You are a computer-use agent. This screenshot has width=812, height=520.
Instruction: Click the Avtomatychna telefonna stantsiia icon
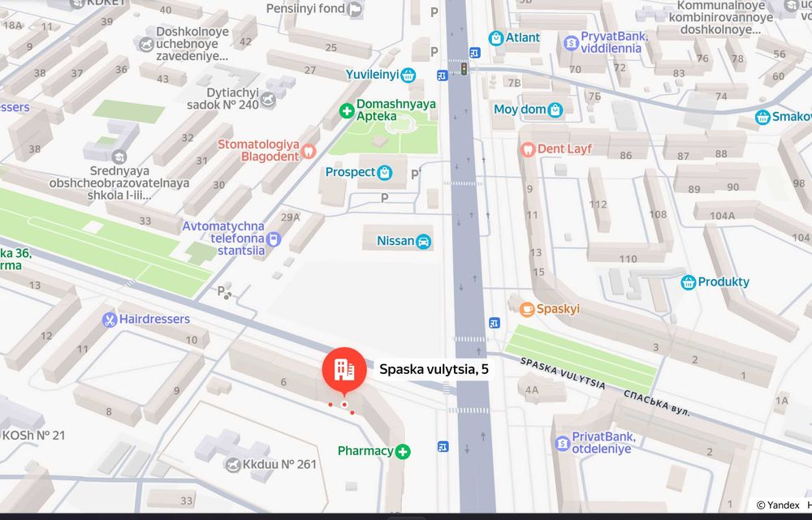(274, 239)
